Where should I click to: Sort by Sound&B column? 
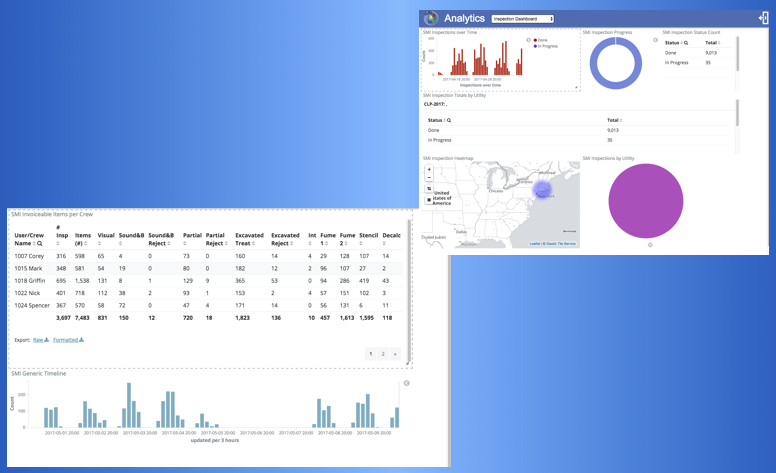coord(120,243)
